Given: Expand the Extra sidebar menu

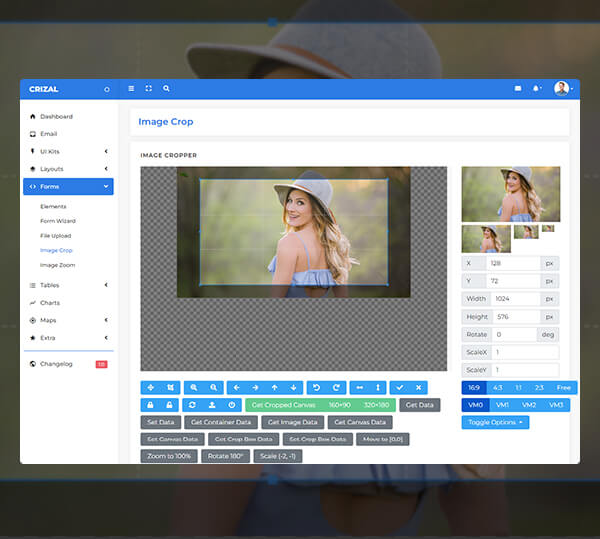Looking at the screenshot, I should point(68,338).
